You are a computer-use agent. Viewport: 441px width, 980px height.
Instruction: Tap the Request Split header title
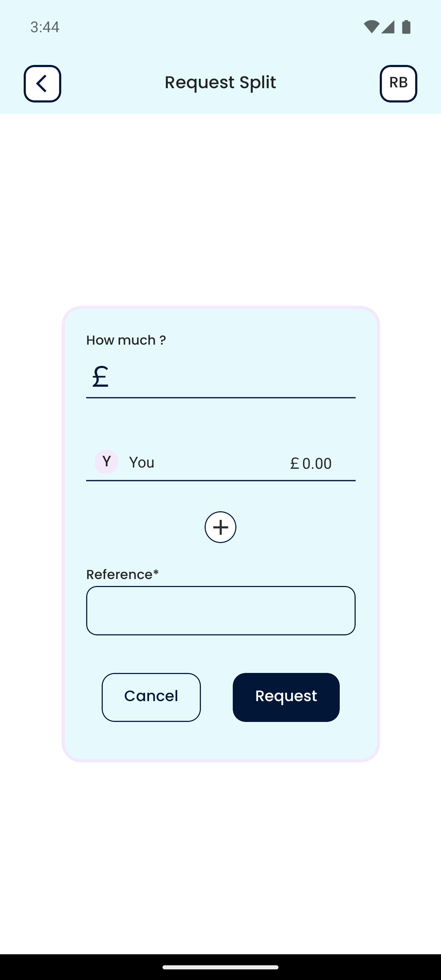(220, 82)
